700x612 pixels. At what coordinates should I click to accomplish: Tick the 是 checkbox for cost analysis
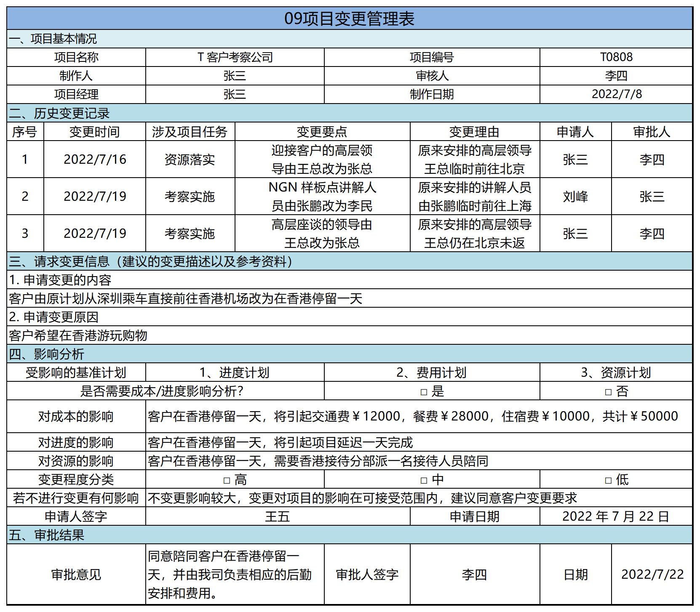(424, 392)
